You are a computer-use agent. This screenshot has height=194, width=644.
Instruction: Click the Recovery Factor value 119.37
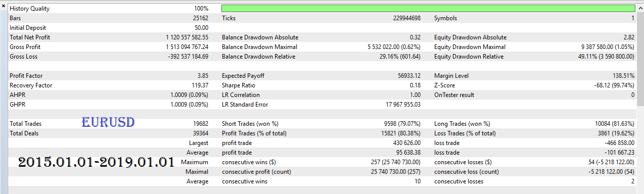(x=200, y=85)
